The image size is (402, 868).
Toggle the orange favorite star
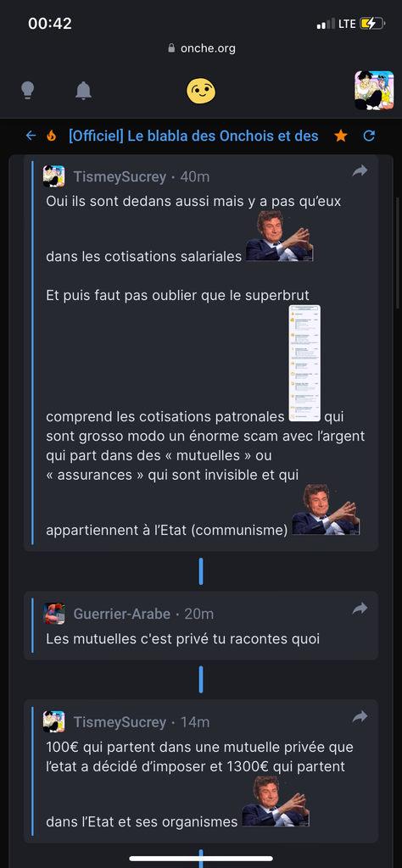coord(341,136)
